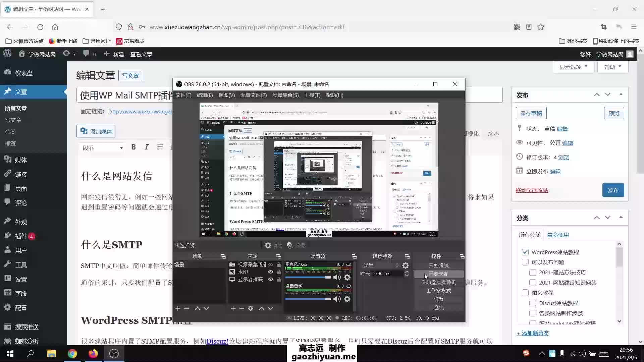Add a new source with plus icon
This screenshot has width=644, height=362.
coord(233,308)
